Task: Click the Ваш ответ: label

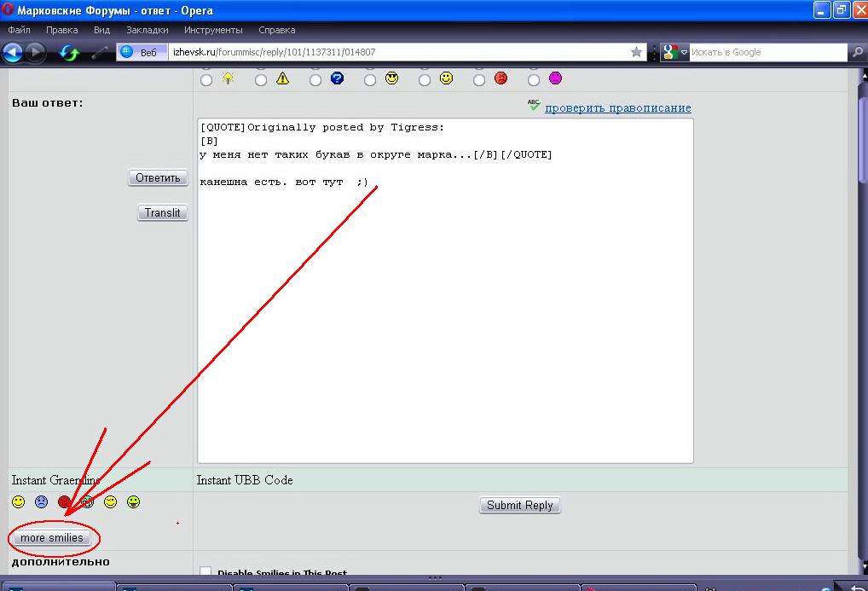Action: coord(48,103)
